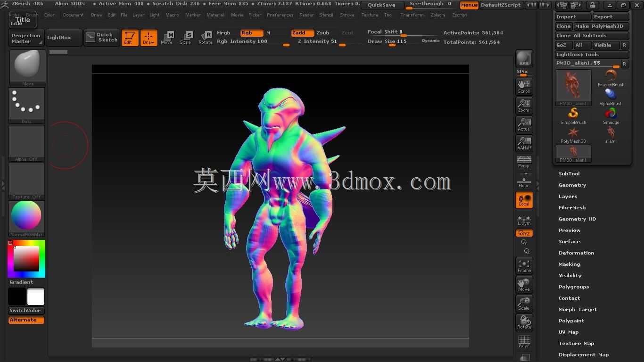Click the L.Sym symmetry icon
644x362 pixels.
[524, 220]
